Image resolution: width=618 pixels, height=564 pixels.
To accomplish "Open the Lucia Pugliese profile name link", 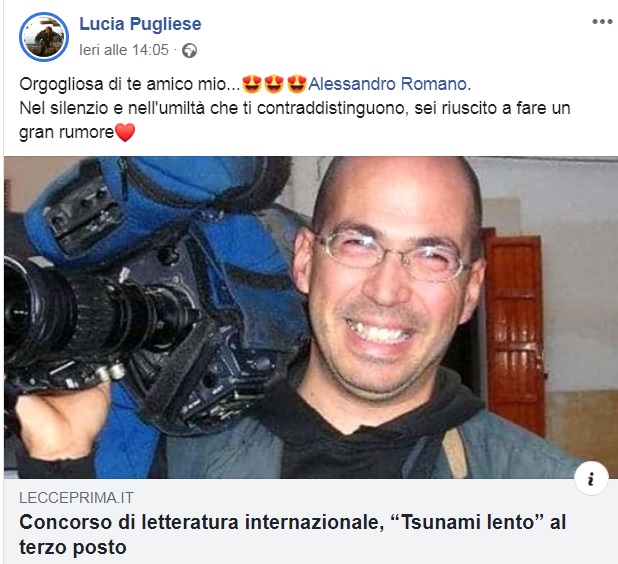I will tap(140, 24).
